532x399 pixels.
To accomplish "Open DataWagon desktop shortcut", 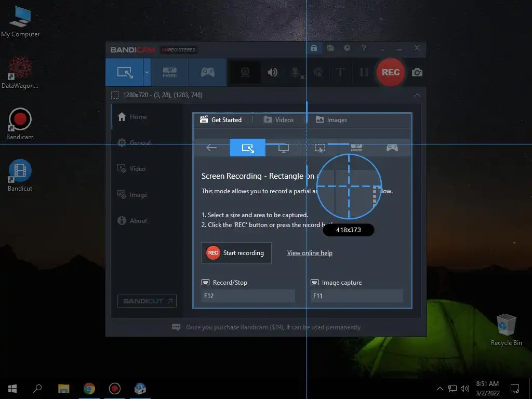I will (x=20, y=72).
